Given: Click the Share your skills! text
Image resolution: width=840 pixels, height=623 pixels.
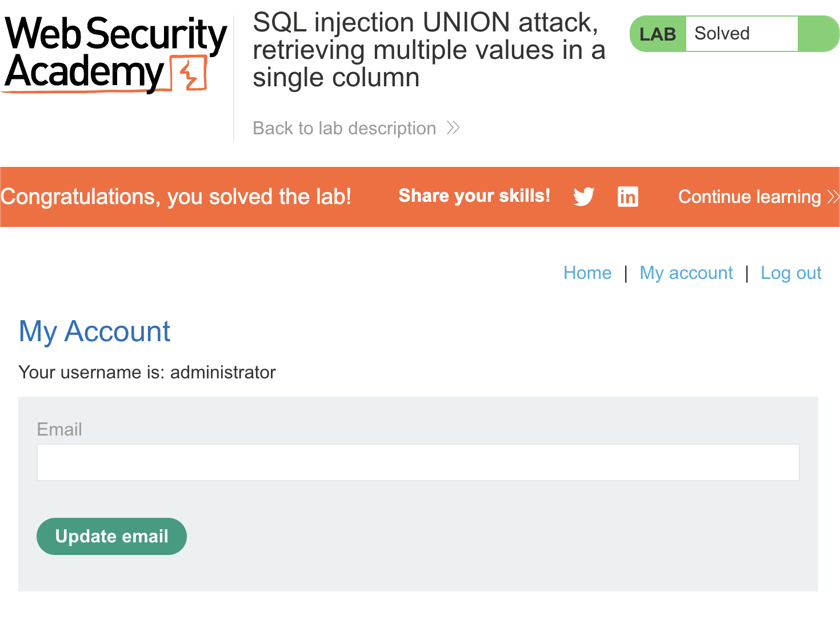Looking at the screenshot, I should pyautogui.click(x=474, y=196).
